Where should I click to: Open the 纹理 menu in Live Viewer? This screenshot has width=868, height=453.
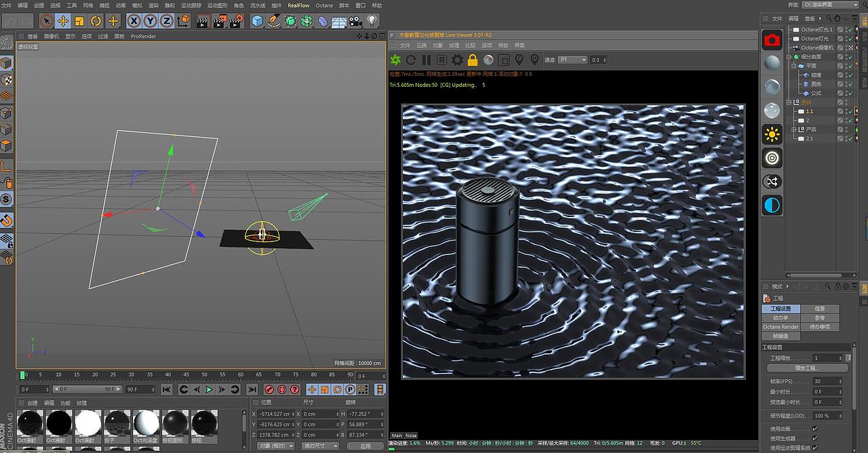[x=454, y=45]
